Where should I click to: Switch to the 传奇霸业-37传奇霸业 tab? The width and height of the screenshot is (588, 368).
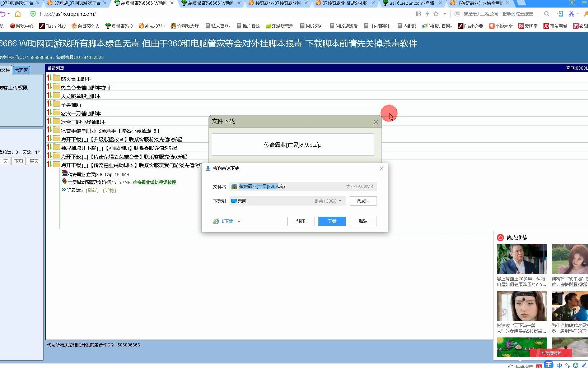[277, 3]
